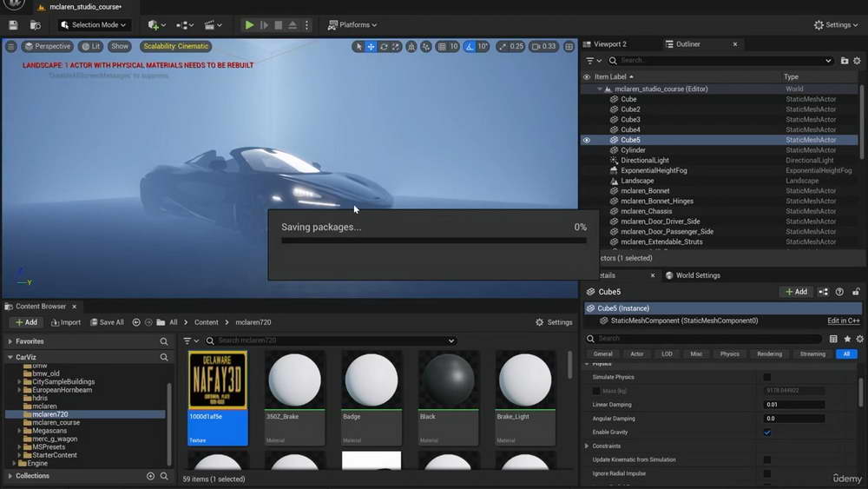The width and height of the screenshot is (868, 489).
Task: Click the viewport Show button
Action: coord(120,47)
